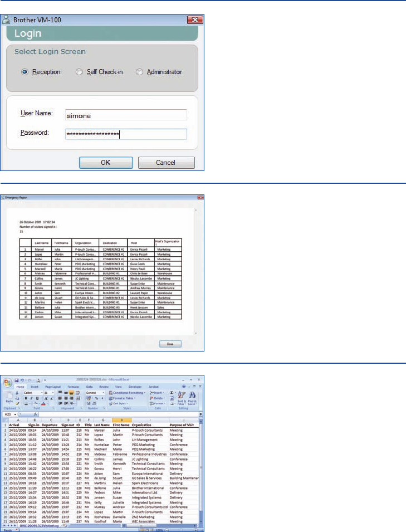Click the Merge and Center icon
The image size is (406, 532).
[77, 398]
